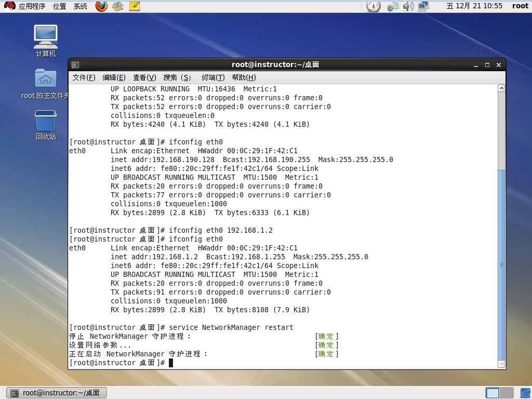Click the trash applet in bottom panel
The width and height of the screenshot is (532, 399).
526,393
